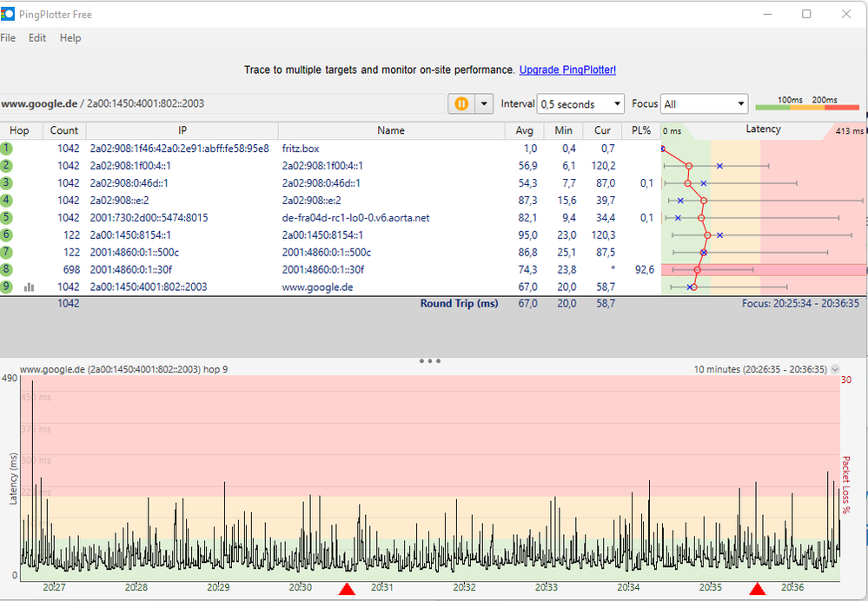Expand the Interval combo box

(580, 104)
